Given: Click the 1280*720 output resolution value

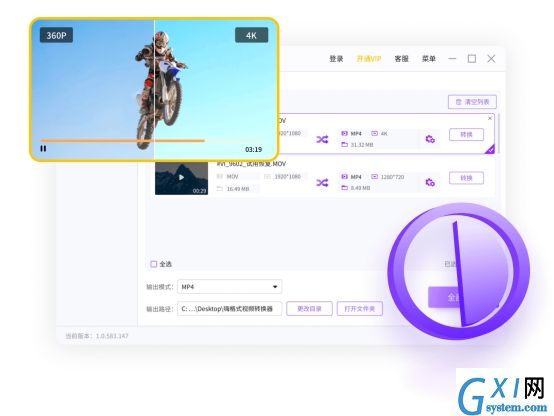Looking at the screenshot, I should tap(392, 176).
